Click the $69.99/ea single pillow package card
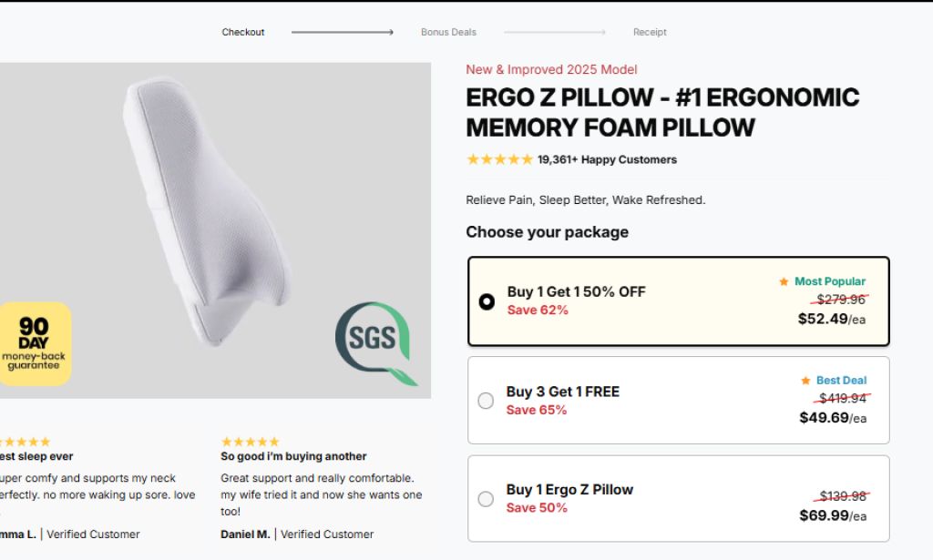 pos(678,498)
